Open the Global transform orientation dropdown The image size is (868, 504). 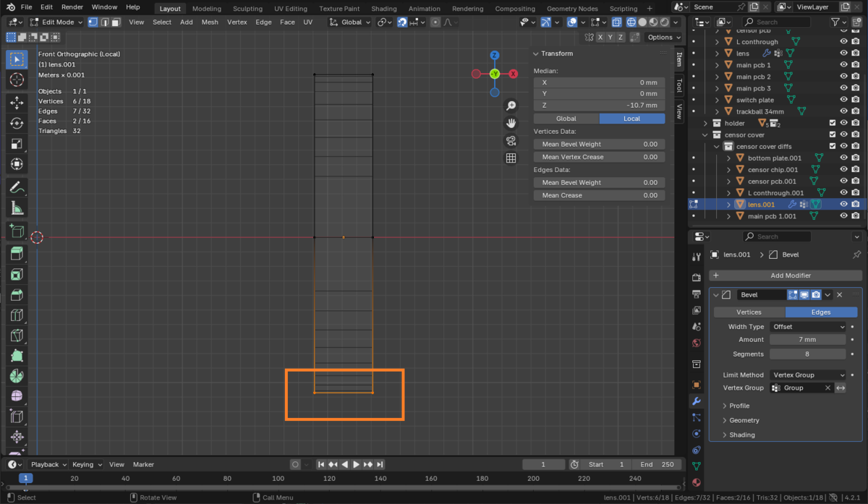(x=350, y=22)
